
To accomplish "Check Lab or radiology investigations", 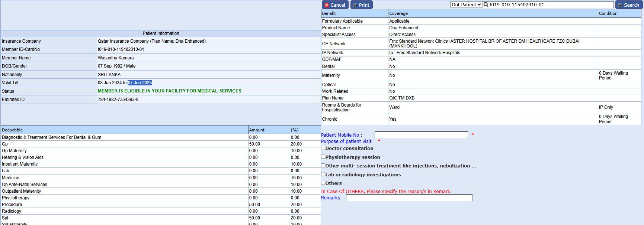I will click(x=323, y=174).
